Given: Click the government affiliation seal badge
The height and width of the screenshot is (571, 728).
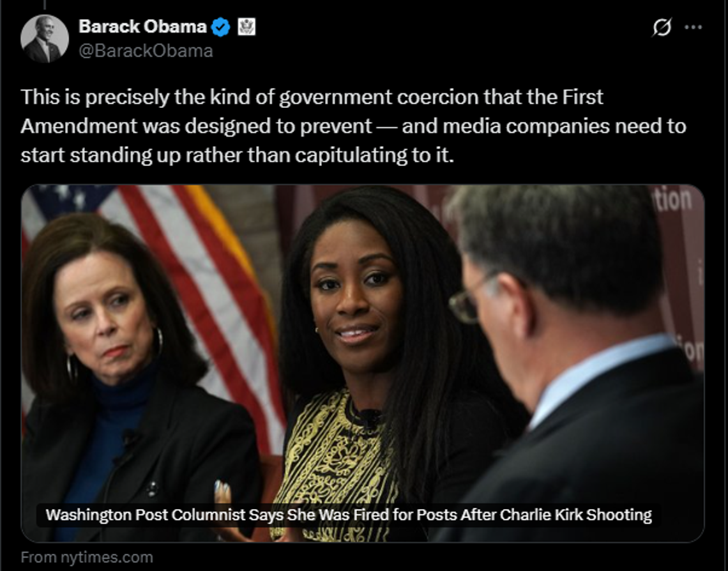Looking at the screenshot, I should pyautogui.click(x=246, y=27).
